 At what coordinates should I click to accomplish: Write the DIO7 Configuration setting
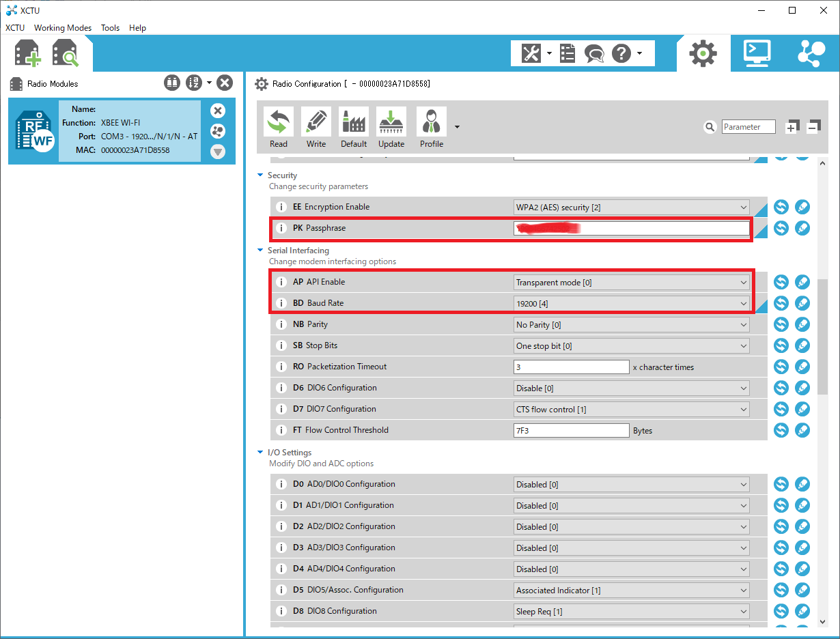(x=802, y=409)
